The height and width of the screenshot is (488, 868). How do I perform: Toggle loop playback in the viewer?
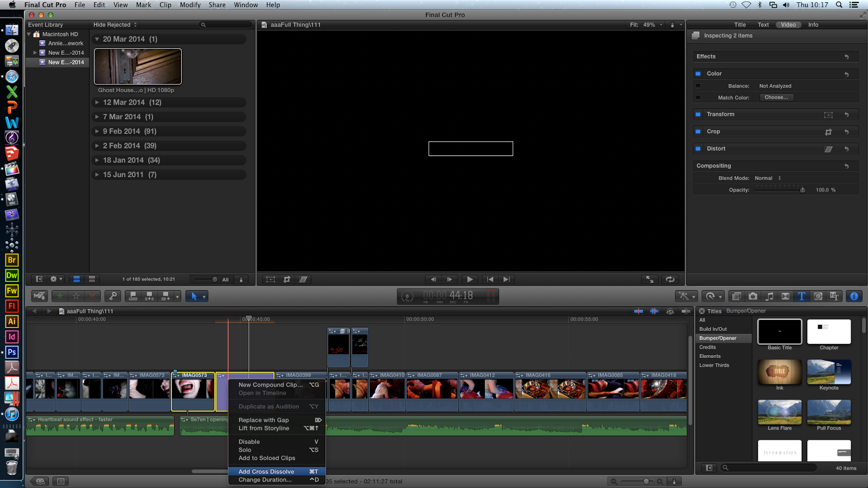coord(670,279)
